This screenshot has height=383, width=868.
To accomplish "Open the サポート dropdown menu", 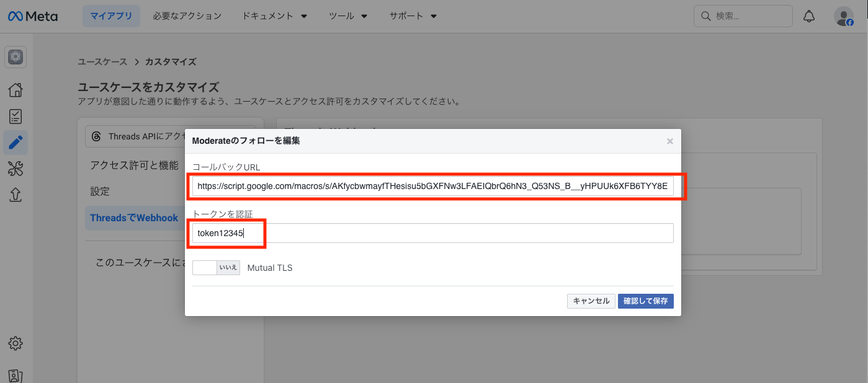I will 412,15.
